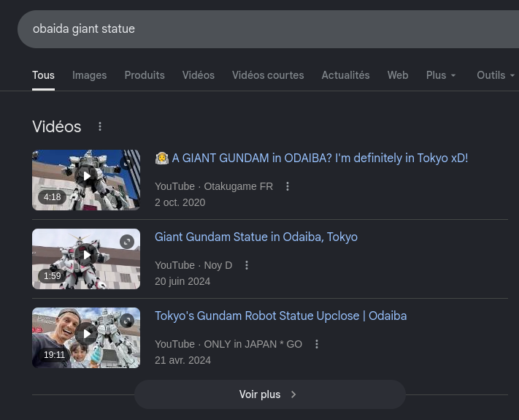Switch to the Vidéos courtes tab
The height and width of the screenshot is (420, 519).
click(268, 75)
